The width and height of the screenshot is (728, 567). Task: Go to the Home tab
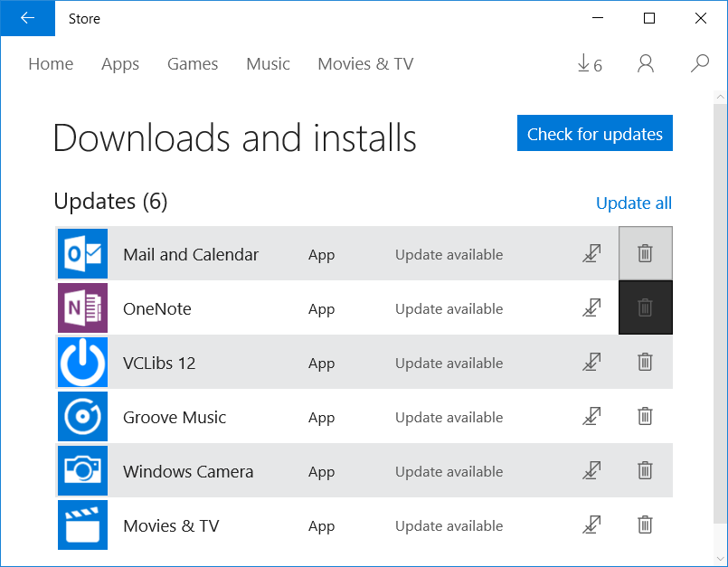(51, 63)
